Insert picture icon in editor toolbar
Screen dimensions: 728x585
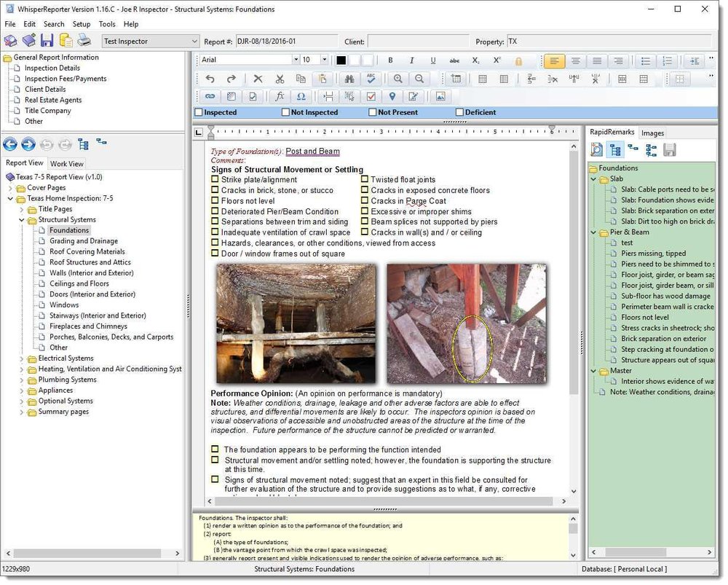click(440, 96)
